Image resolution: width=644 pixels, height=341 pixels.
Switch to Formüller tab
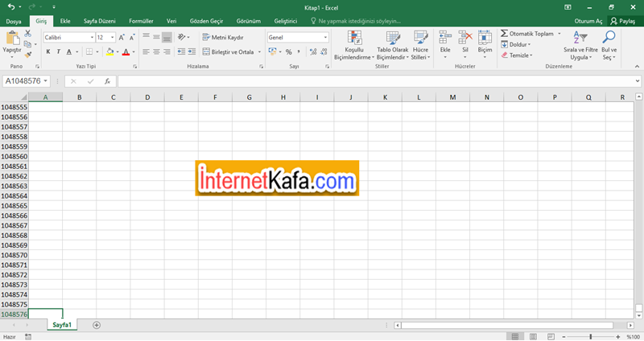[x=141, y=21]
